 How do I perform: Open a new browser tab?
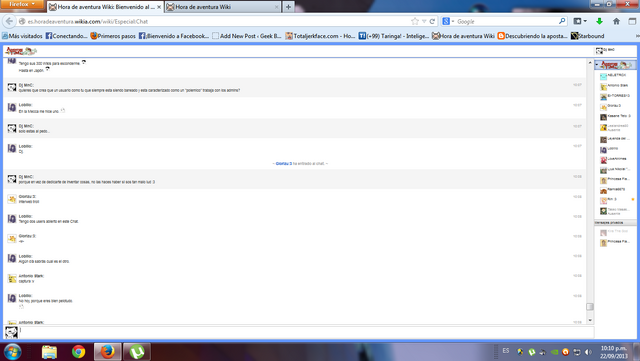coord(288,7)
